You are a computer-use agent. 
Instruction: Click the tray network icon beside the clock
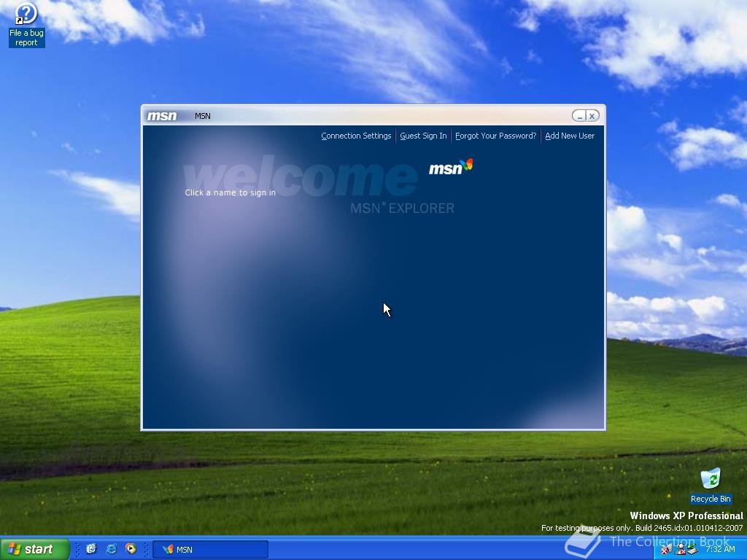tap(693, 550)
